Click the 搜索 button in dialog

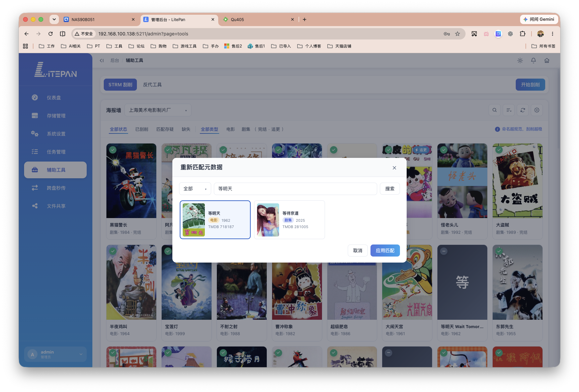[x=390, y=189]
